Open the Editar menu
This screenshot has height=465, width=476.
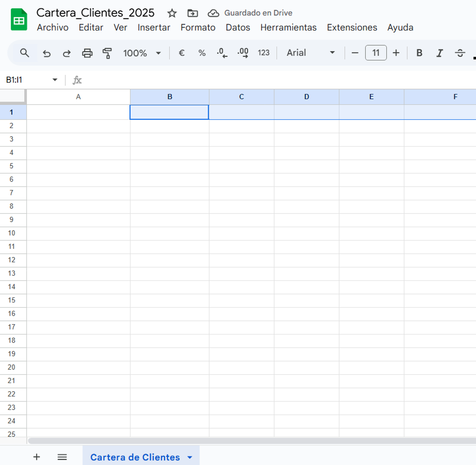pos(91,27)
